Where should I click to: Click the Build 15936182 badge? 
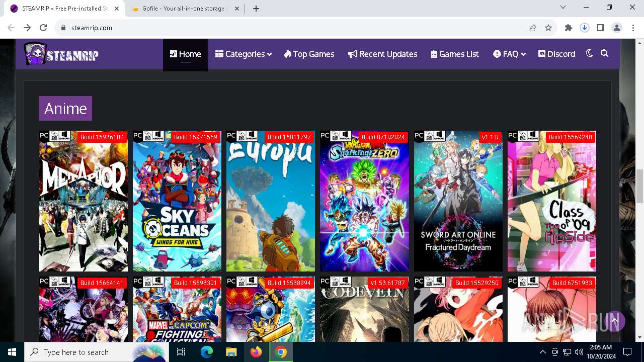coord(102,137)
